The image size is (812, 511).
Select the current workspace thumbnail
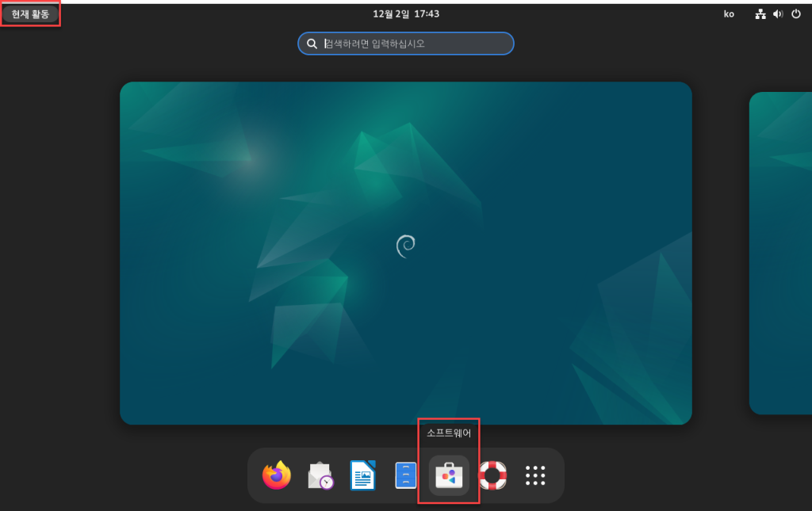click(x=406, y=253)
